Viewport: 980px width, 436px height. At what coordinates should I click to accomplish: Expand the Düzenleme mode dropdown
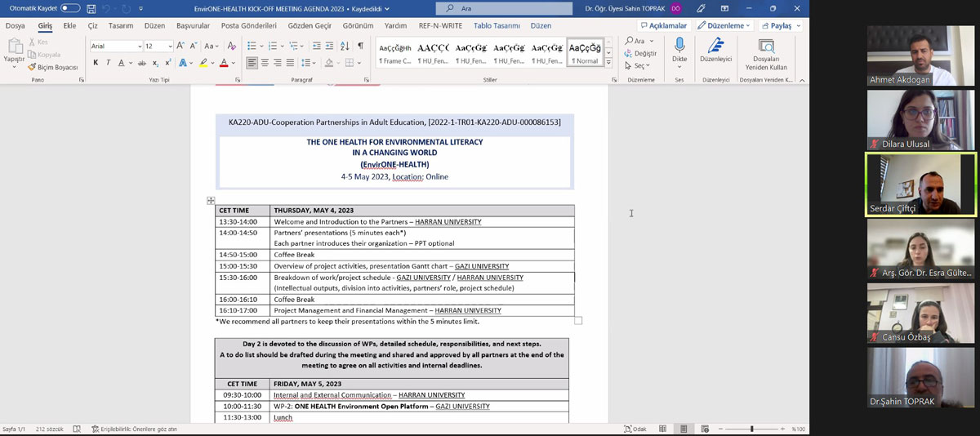[728, 25]
